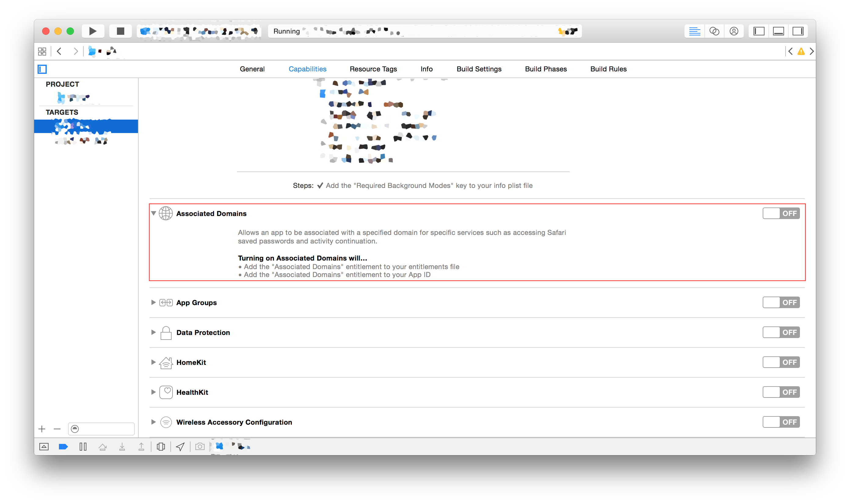Show the Standard editor

pos(694,31)
